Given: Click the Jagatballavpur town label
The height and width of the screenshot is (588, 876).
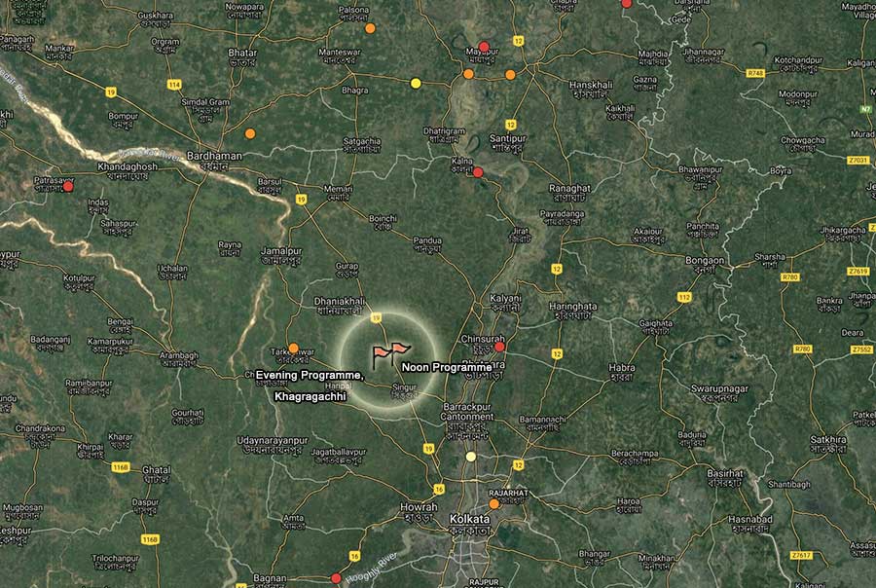Looking at the screenshot, I should click(339, 452).
